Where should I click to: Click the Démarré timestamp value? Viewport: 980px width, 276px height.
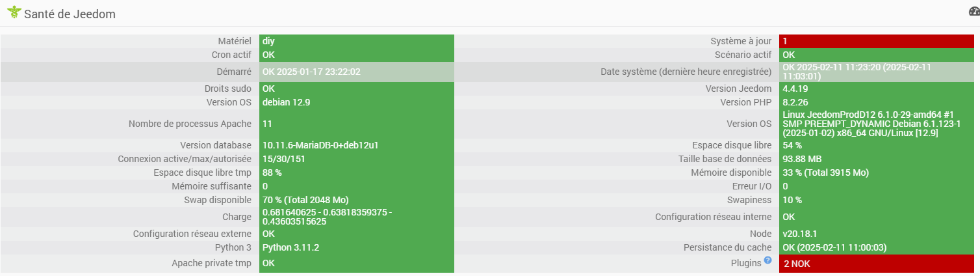point(311,72)
